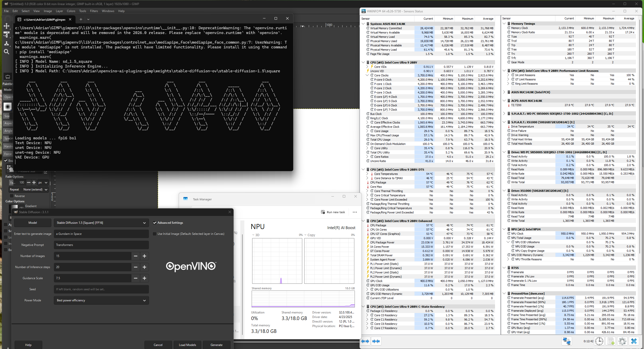The image size is (644, 349).
Task: Toggle the Reverse gradient checkbox
Action: coord(12,196)
